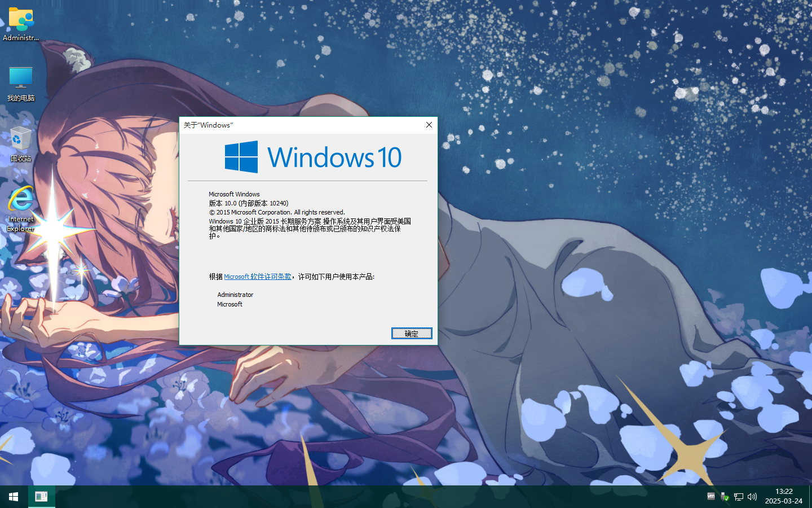Screen dimensions: 812x508
Task: Click the 关于"Windows" title bar text
Action: pos(208,125)
